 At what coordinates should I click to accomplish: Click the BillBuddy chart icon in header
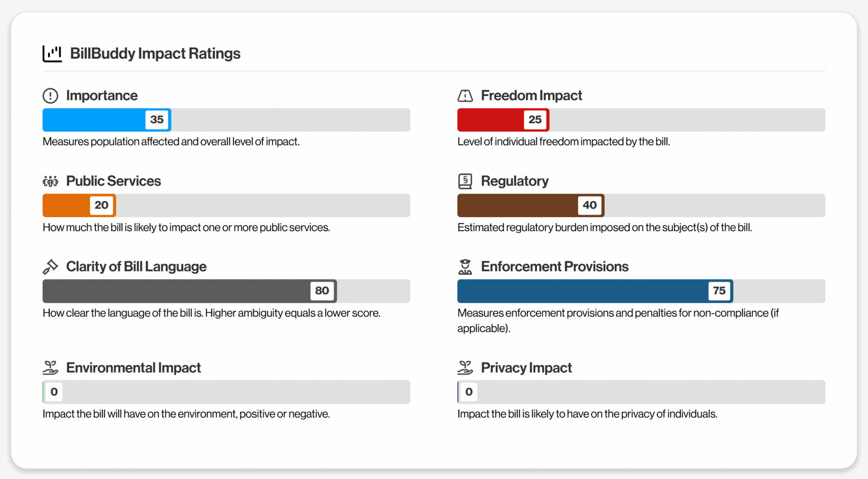coord(52,54)
